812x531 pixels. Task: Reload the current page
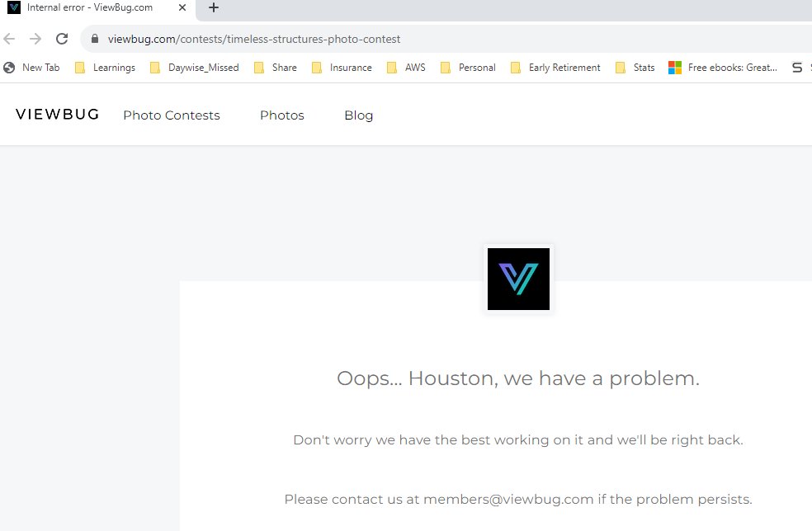(x=62, y=39)
